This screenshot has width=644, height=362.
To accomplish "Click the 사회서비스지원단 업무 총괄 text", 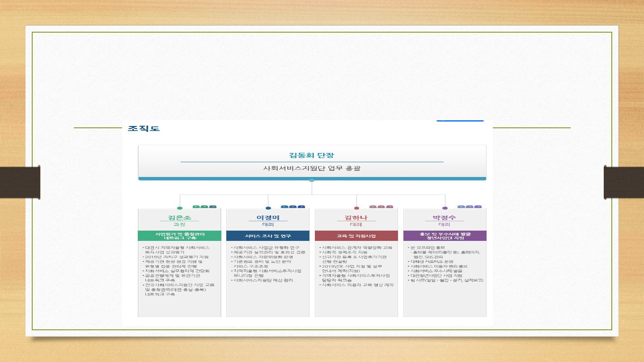I will pyautogui.click(x=312, y=168).
